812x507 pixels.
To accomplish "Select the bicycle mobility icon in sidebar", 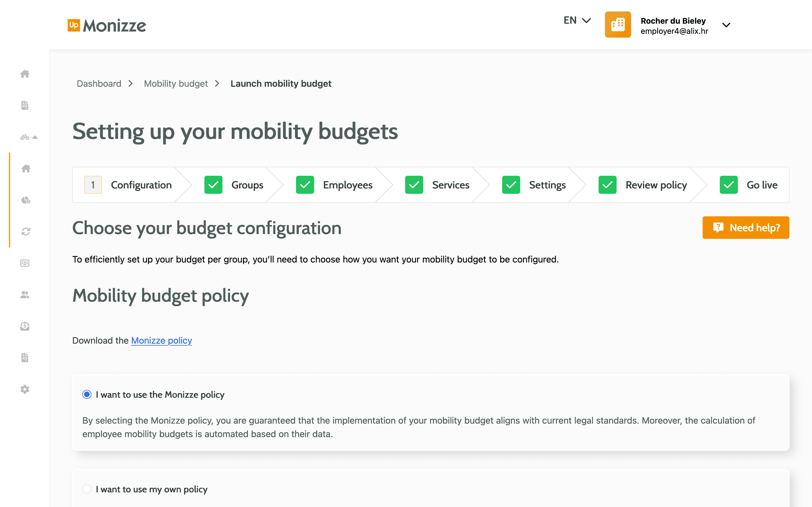I will [25, 137].
